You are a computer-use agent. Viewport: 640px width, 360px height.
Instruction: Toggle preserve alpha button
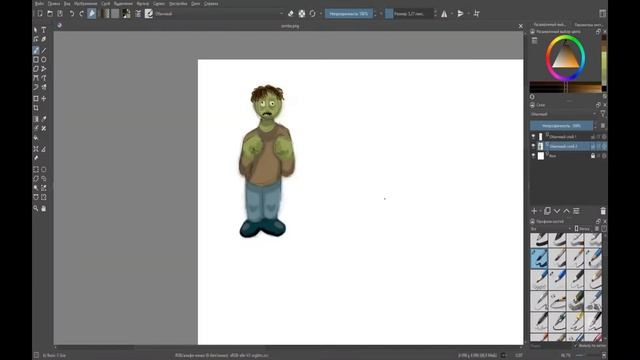302,13
